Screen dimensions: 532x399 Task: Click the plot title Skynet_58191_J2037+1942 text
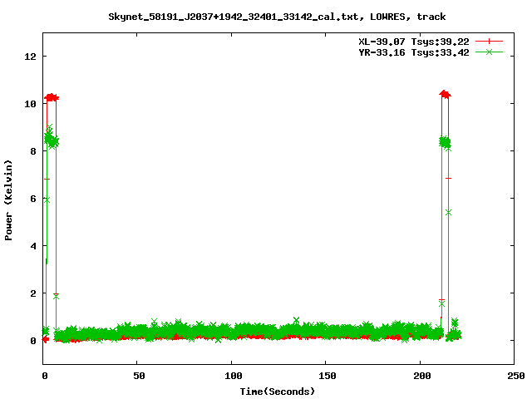[x=277, y=17]
